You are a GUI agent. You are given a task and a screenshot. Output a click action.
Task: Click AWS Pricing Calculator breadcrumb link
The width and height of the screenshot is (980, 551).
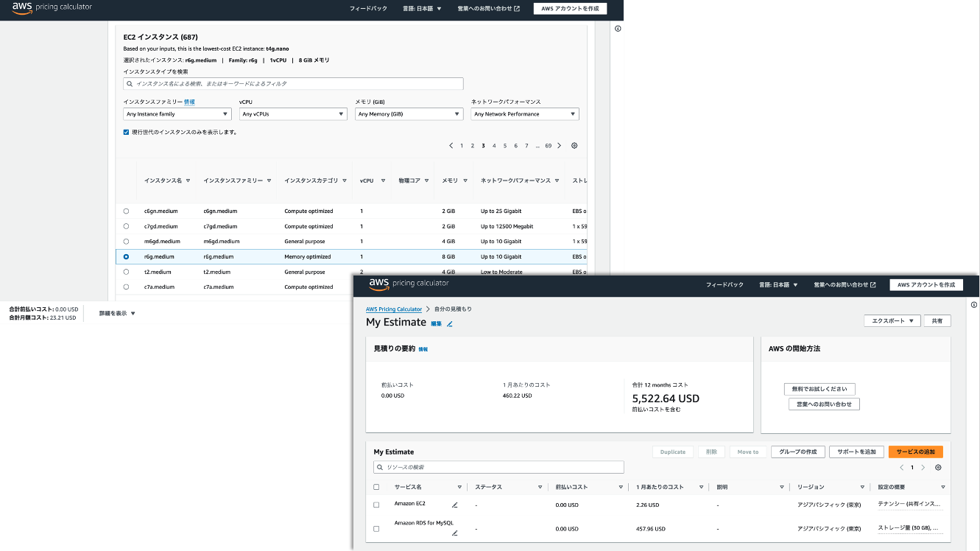[394, 309]
